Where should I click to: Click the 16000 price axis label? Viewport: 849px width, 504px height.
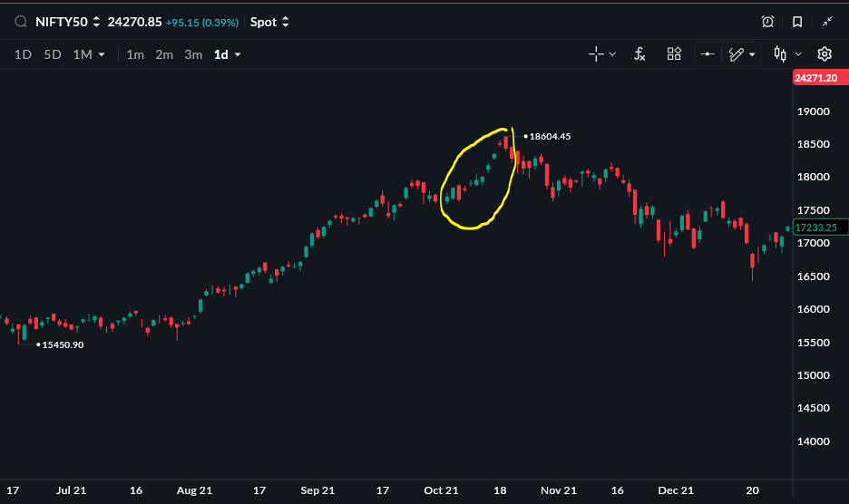(814, 309)
